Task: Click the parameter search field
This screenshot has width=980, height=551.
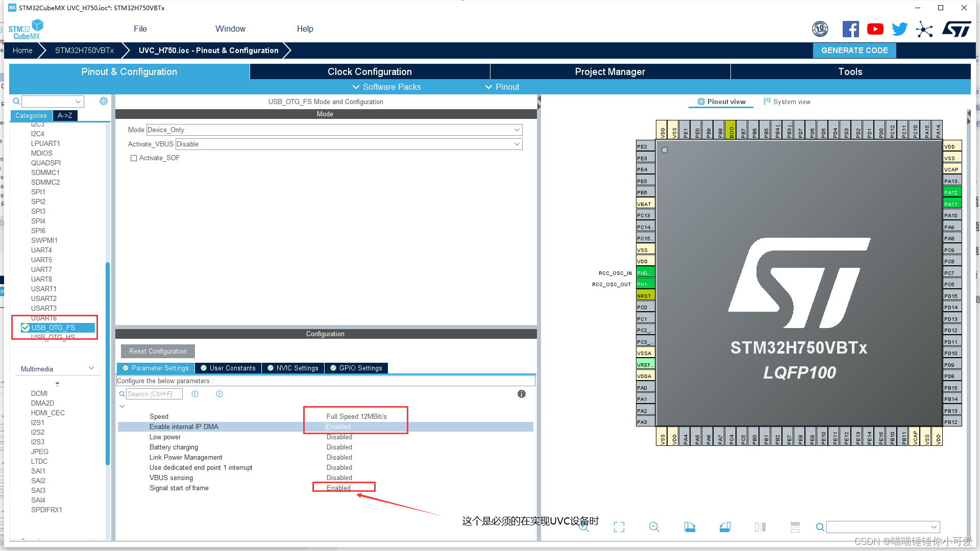Action: [153, 394]
